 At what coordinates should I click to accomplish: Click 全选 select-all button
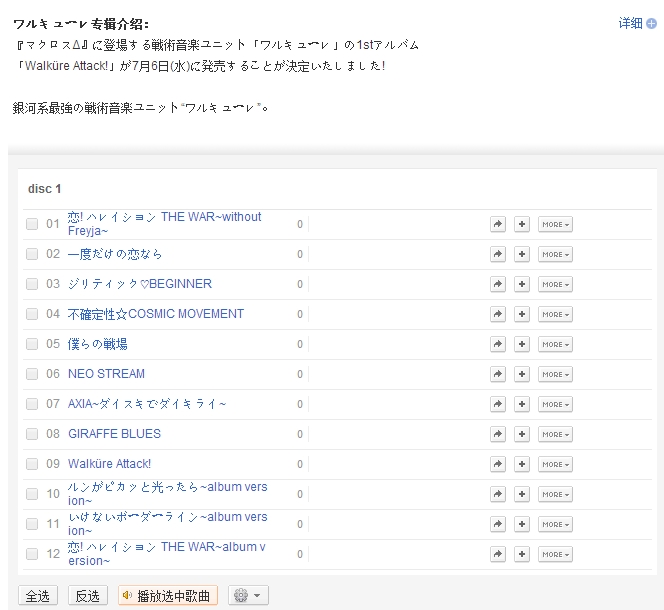(x=38, y=596)
